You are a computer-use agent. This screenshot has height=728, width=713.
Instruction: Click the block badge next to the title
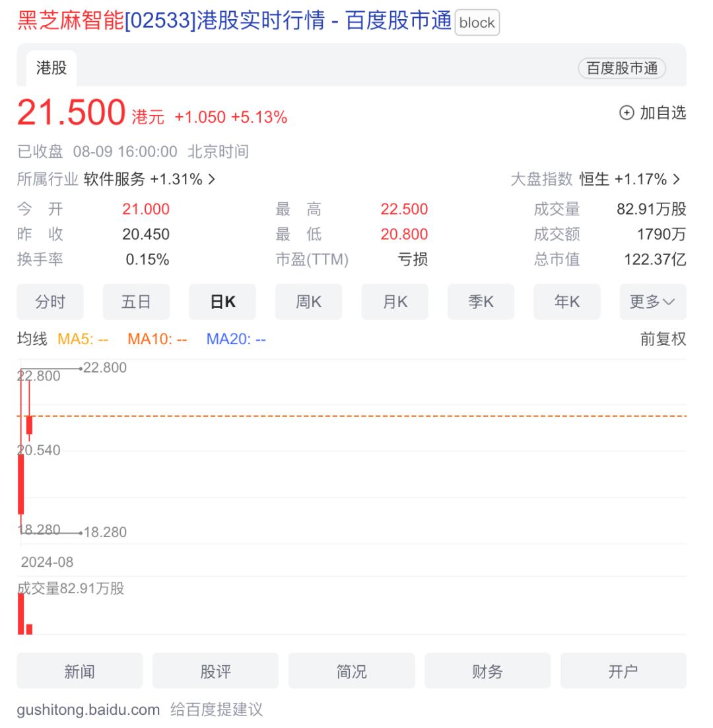coord(477,22)
